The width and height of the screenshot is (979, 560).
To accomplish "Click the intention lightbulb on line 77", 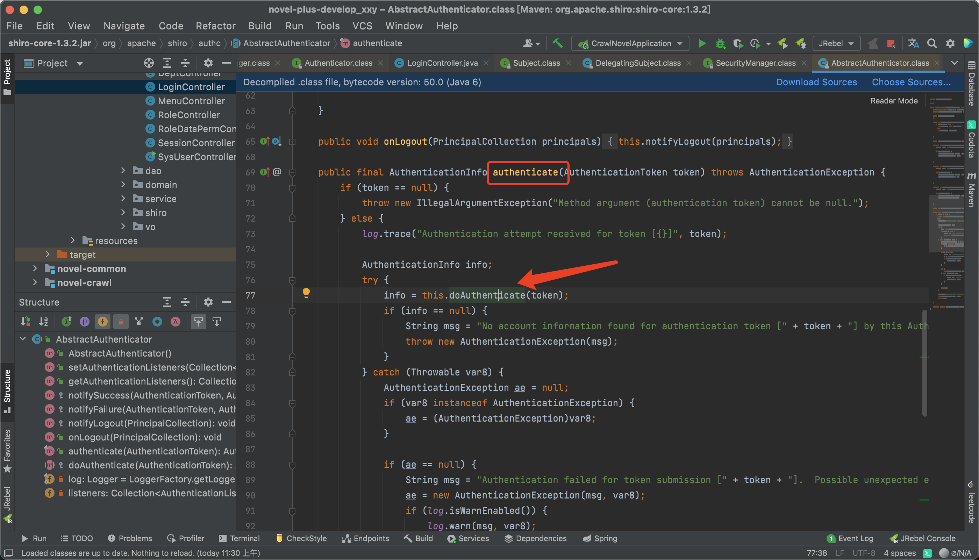I will click(306, 293).
